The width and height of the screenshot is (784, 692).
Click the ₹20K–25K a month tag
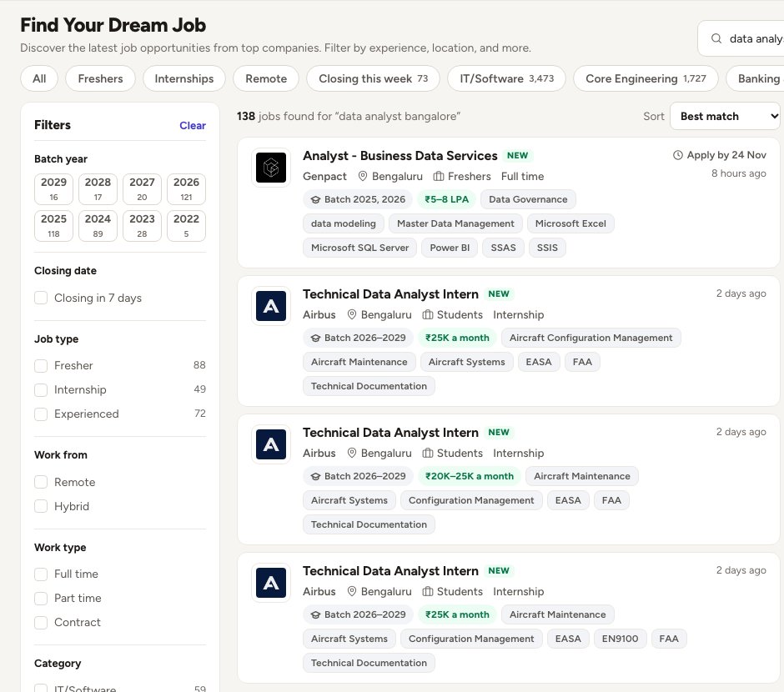pos(469,476)
